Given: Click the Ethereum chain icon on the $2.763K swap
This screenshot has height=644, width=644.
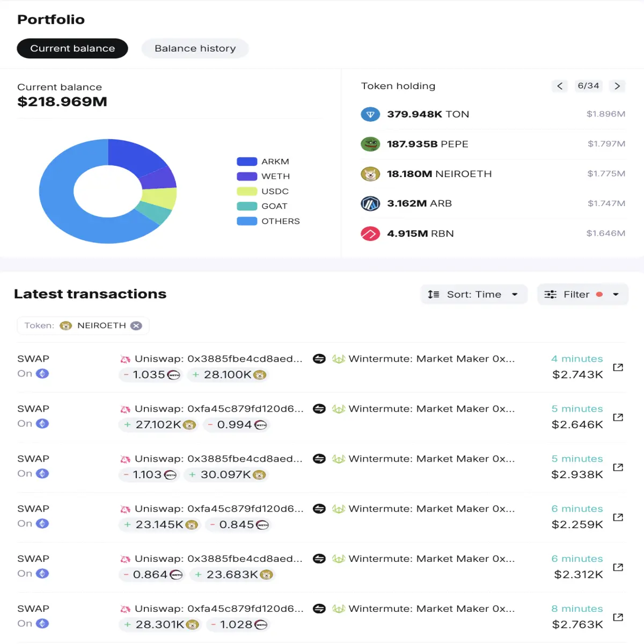Looking at the screenshot, I should [42, 623].
